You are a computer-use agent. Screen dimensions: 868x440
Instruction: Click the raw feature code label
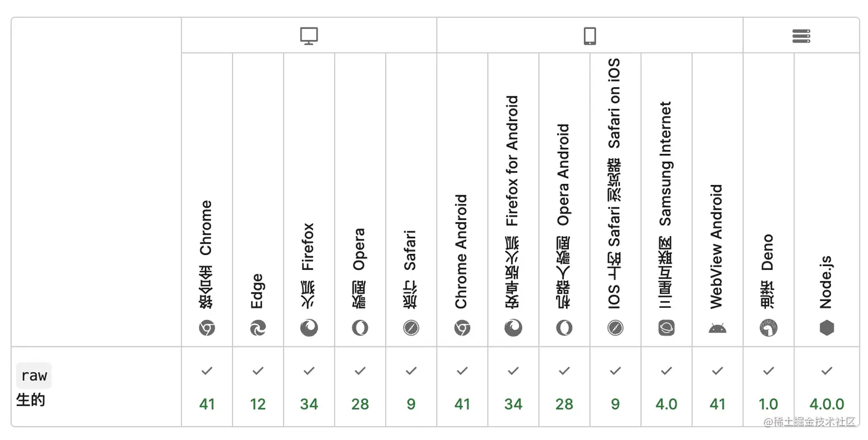34,376
